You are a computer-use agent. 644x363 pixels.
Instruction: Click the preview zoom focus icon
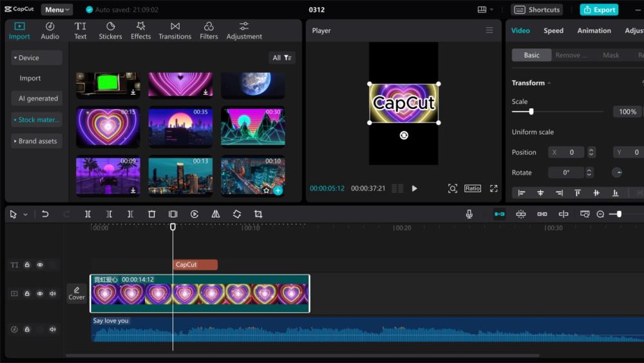point(452,188)
